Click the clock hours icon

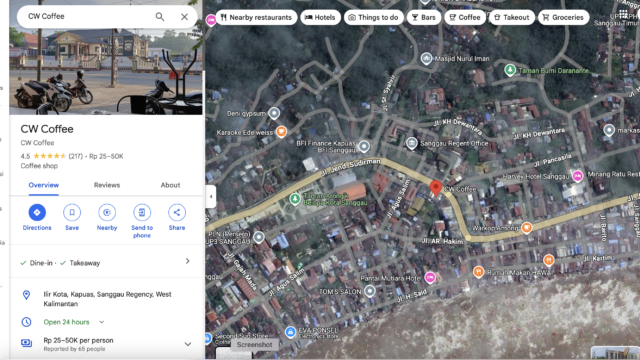[27, 322]
